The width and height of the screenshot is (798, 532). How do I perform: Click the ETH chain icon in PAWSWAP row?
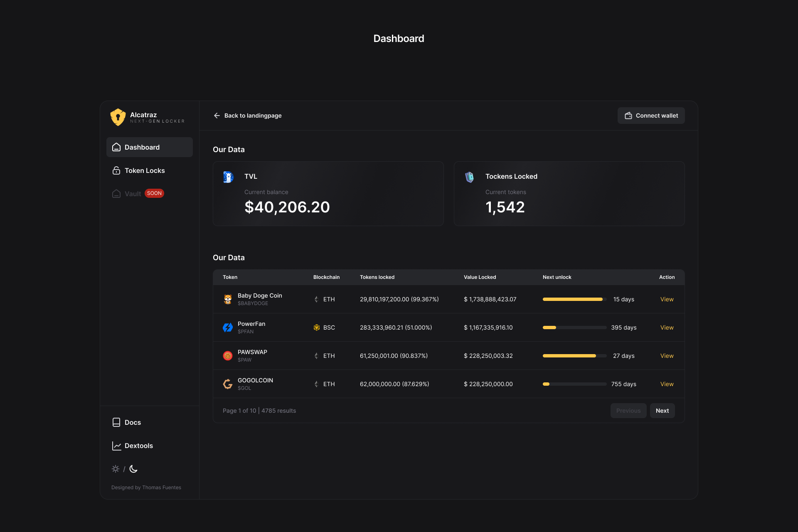[317, 356]
